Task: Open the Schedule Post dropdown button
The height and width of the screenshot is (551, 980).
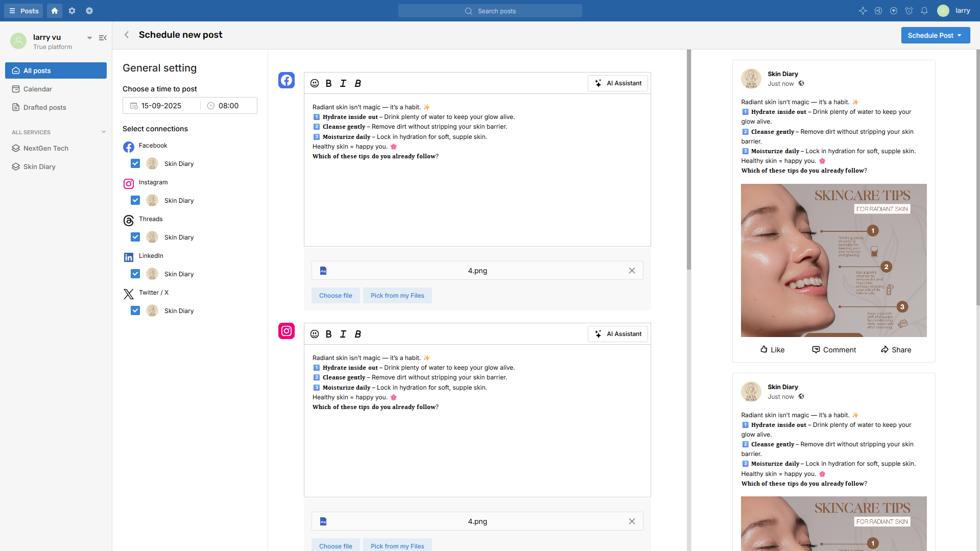Action: click(935, 35)
